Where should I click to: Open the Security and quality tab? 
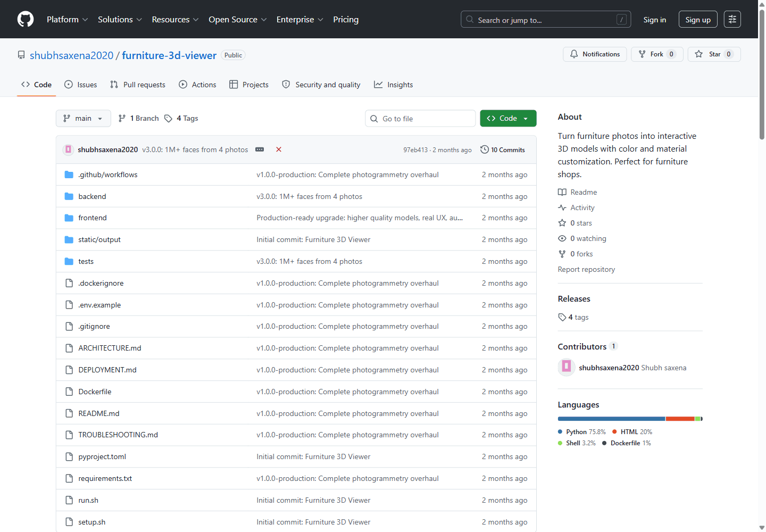(x=321, y=85)
